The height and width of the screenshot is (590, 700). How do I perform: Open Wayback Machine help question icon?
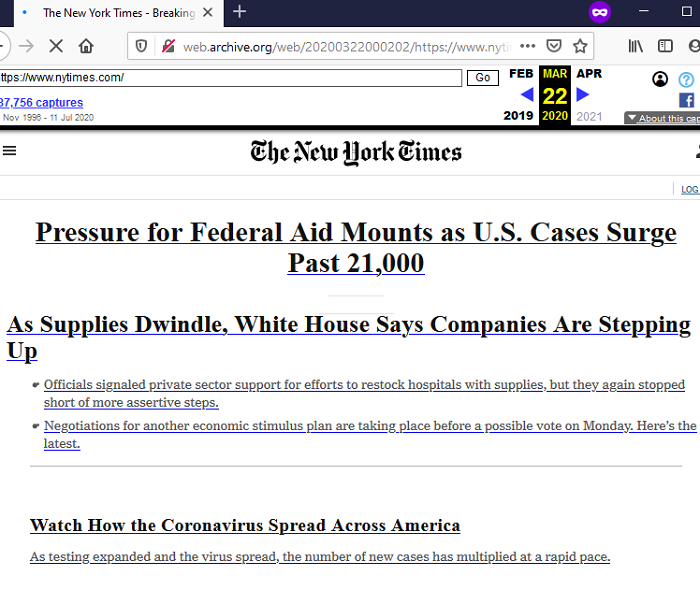[686, 79]
